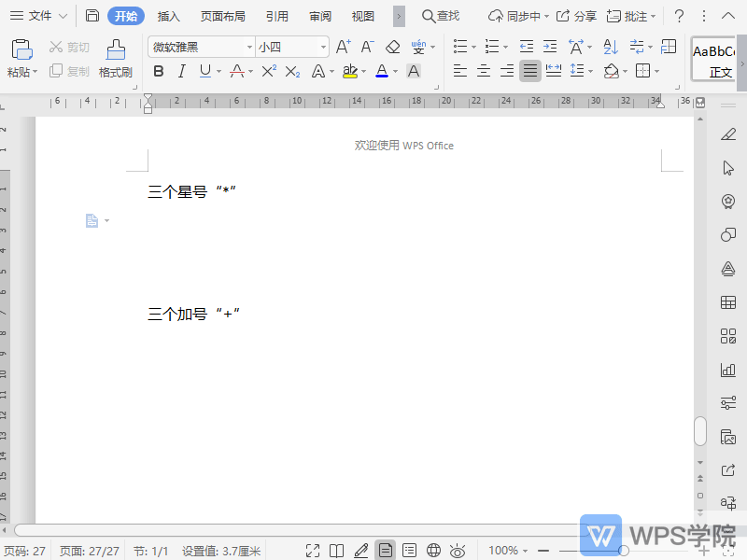Switch to the 插入 tab
This screenshot has width=747, height=560.
[x=169, y=16]
